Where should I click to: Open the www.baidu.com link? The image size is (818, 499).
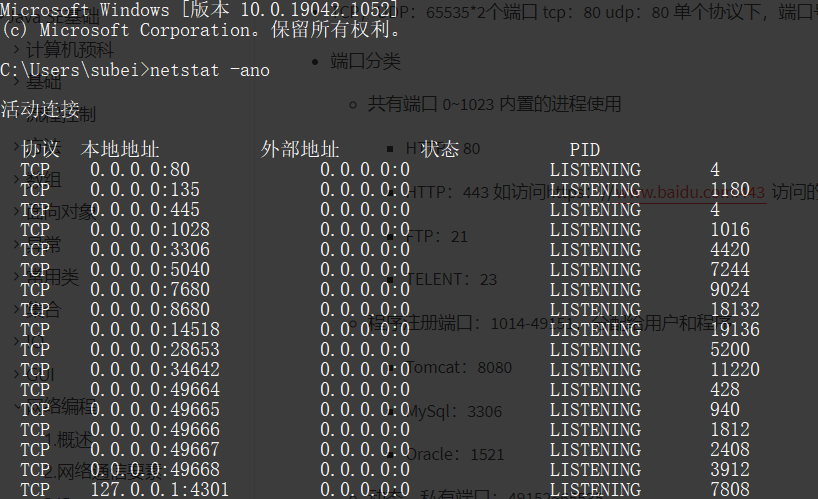click(x=700, y=191)
